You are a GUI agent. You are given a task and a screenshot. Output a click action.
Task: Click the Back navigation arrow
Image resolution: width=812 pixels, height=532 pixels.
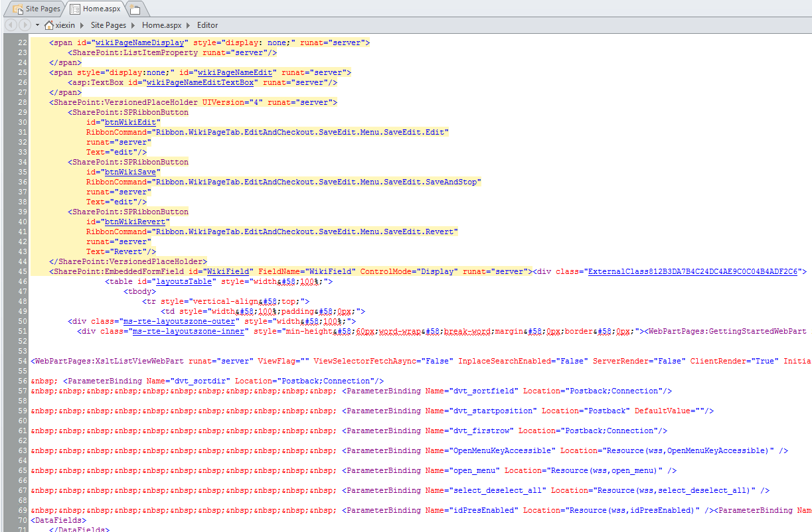(x=11, y=25)
